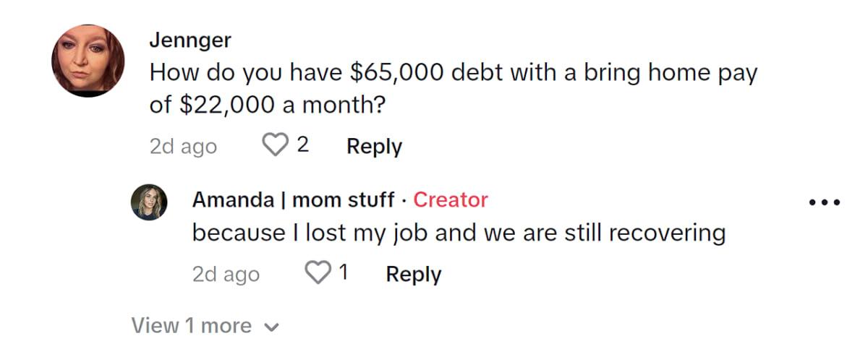Screen dimensions: 868x362
Task: Click the "2d ago" timestamp under Jennger's comment
Action: pos(183,146)
